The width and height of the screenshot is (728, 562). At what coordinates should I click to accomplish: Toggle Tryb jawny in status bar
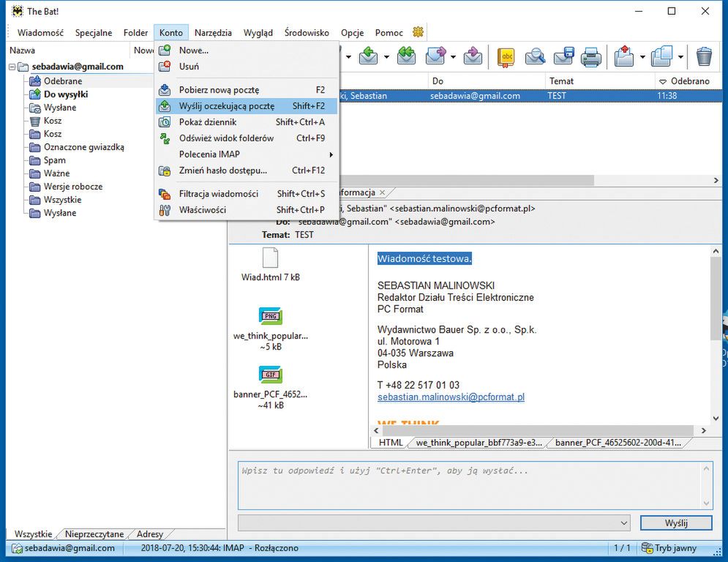coord(669,548)
